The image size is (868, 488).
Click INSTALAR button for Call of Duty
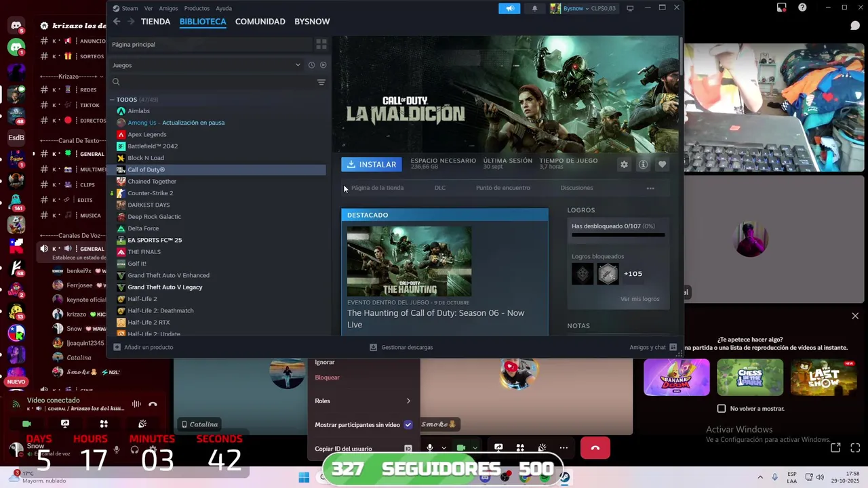pyautogui.click(x=372, y=165)
